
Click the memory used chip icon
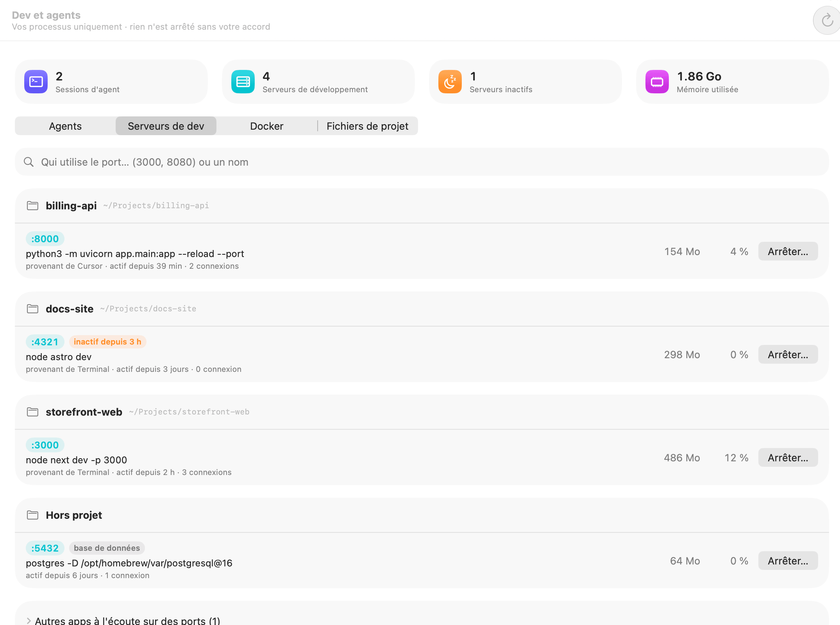click(657, 82)
